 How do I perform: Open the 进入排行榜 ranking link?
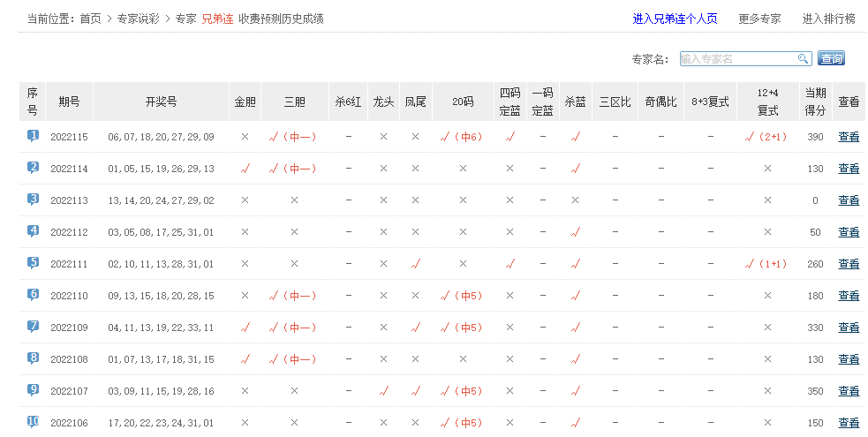pyautogui.click(x=828, y=19)
